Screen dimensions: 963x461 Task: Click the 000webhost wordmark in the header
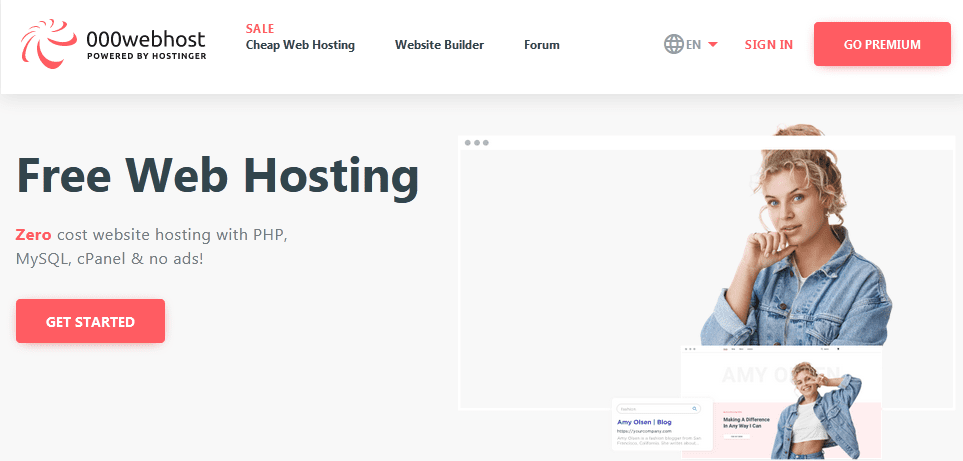point(146,39)
